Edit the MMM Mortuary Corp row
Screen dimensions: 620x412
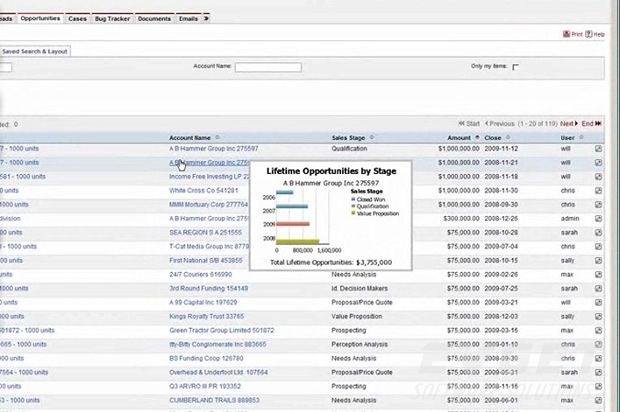coord(598,204)
